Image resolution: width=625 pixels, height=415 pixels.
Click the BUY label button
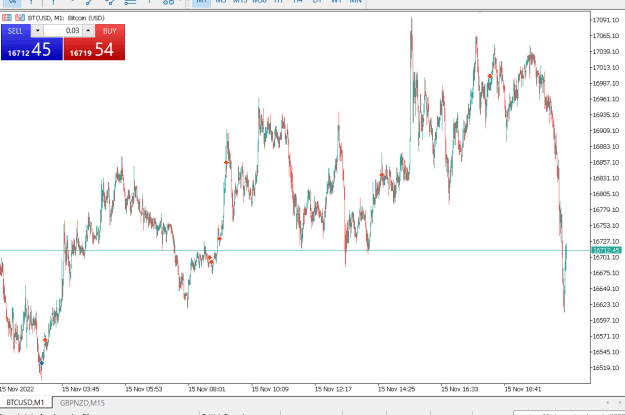point(110,31)
